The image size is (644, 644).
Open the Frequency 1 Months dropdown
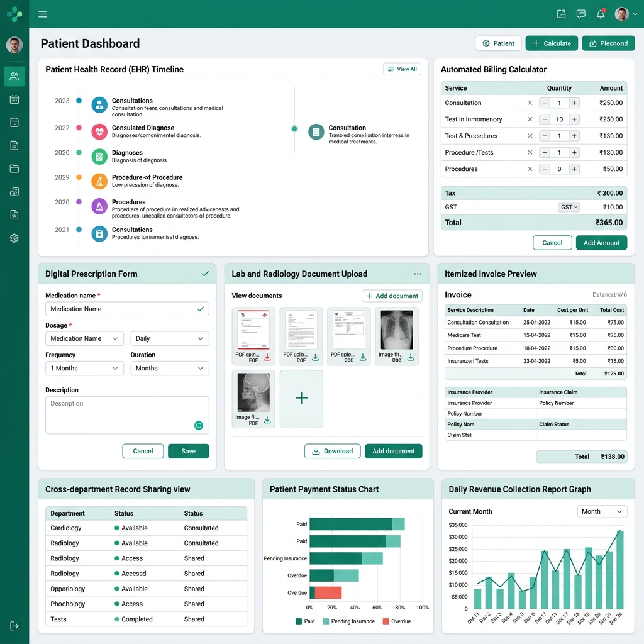(84, 369)
